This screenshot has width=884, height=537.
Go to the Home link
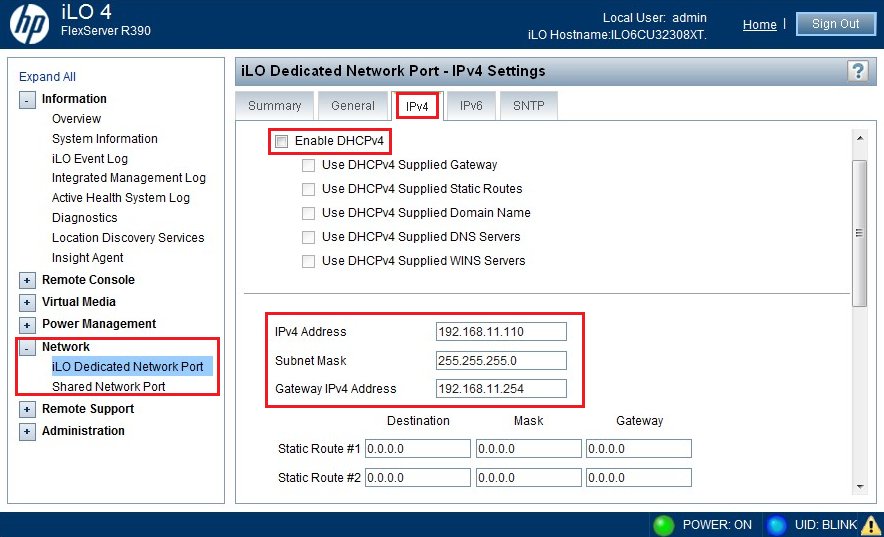(759, 25)
